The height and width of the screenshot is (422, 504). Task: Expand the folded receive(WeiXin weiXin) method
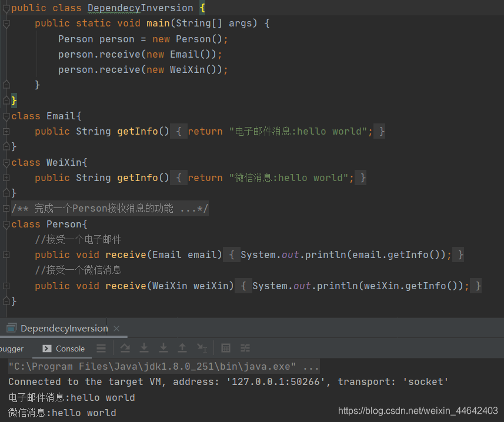tap(6, 286)
